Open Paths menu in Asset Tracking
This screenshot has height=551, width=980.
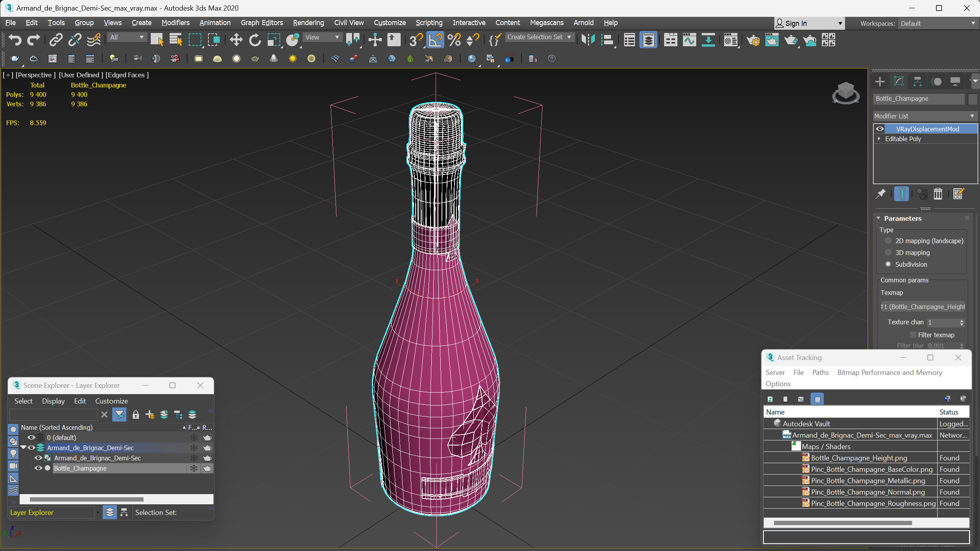[820, 372]
